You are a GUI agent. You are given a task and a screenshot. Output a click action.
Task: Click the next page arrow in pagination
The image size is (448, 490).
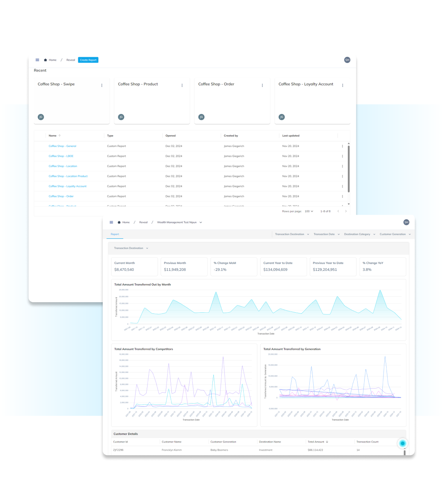pos(346,211)
